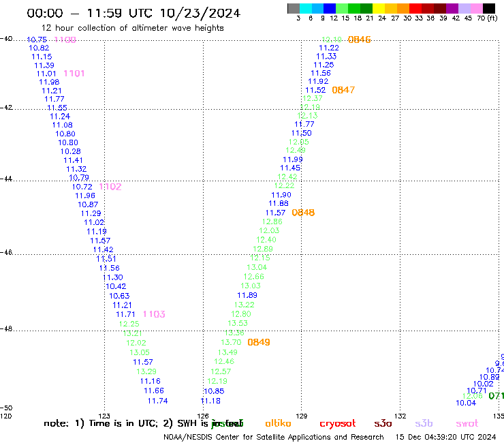This screenshot has height=443, width=504.
Task: Click the 11.33 value on altika track
Action: 326,56
